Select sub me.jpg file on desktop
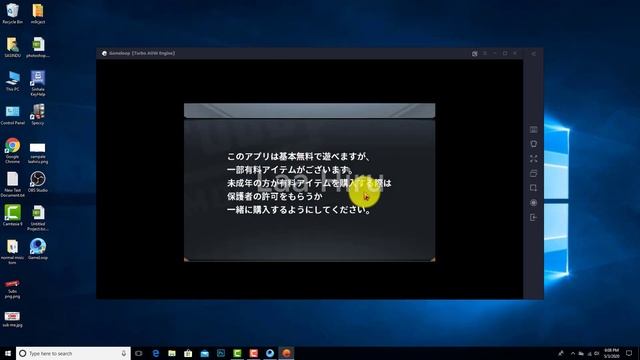The image size is (640, 360). click(x=13, y=319)
